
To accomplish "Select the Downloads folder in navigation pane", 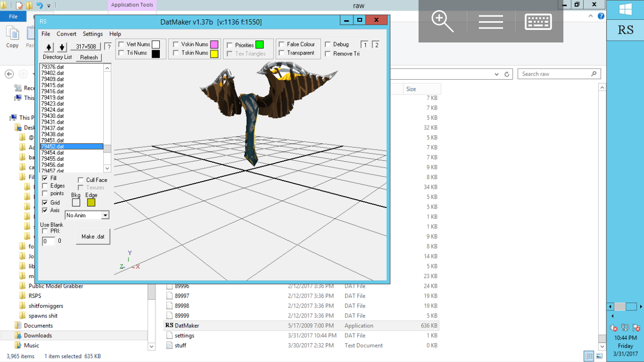I will click(74, 335).
